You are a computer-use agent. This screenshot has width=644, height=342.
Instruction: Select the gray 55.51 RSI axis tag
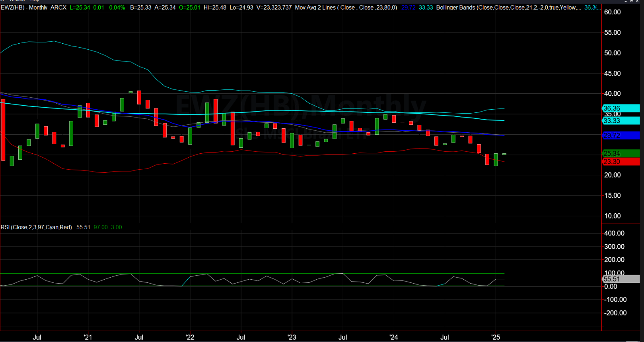tap(621, 279)
